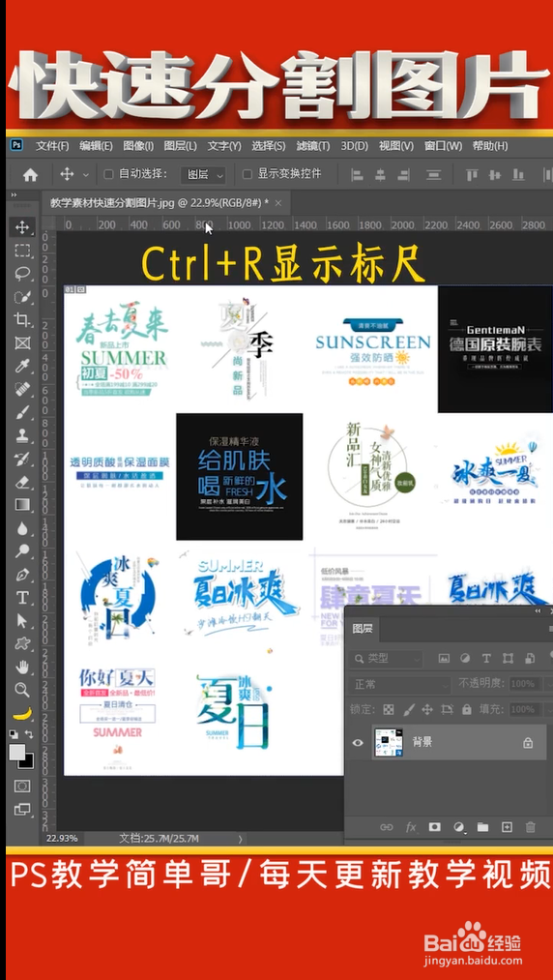Select the History Brush tool

pyautogui.click(x=22, y=459)
